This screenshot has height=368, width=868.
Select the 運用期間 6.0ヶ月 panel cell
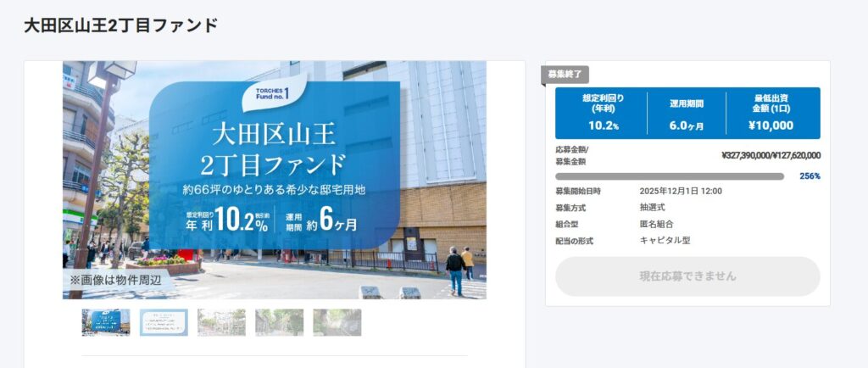point(687,113)
